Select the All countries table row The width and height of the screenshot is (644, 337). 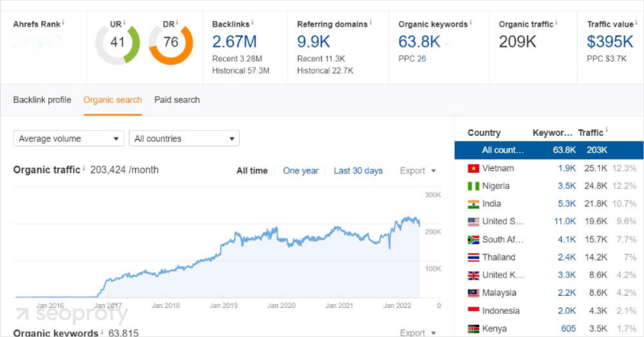click(546, 150)
